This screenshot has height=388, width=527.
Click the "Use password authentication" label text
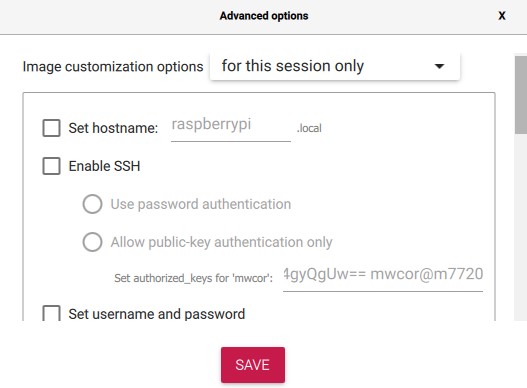coord(201,204)
